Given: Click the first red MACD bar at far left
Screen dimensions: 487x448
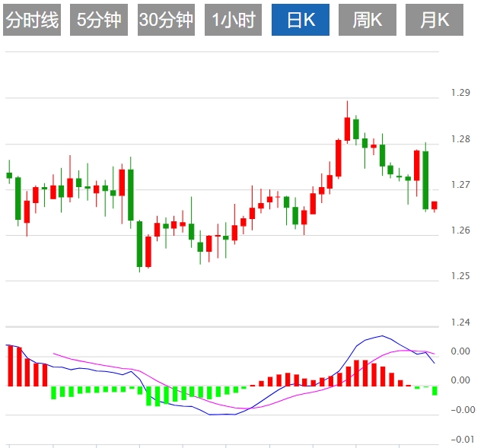Looking at the screenshot, I should click(10, 366).
